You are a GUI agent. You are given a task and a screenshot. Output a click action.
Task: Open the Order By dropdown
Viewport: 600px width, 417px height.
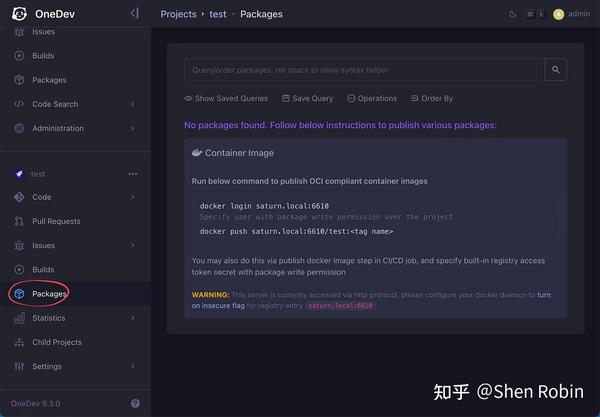[432, 98]
